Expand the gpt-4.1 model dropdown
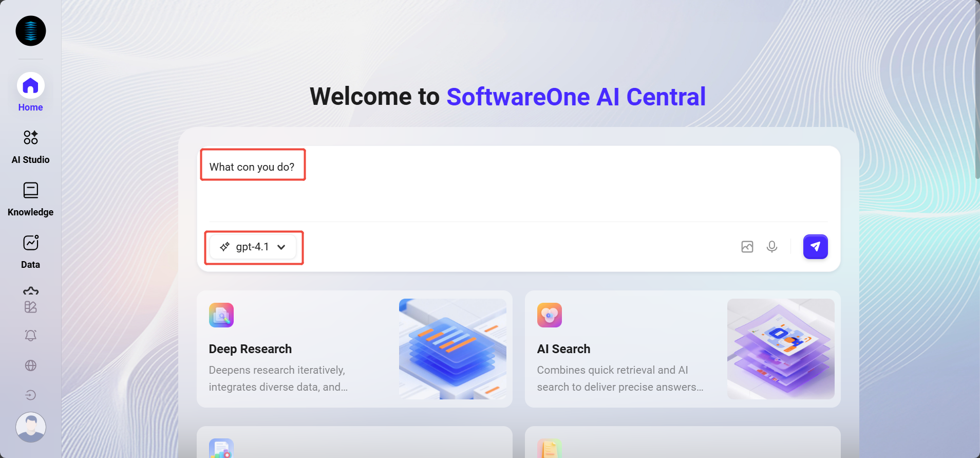Image resolution: width=980 pixels, height=458 pixels. point(253,247)
